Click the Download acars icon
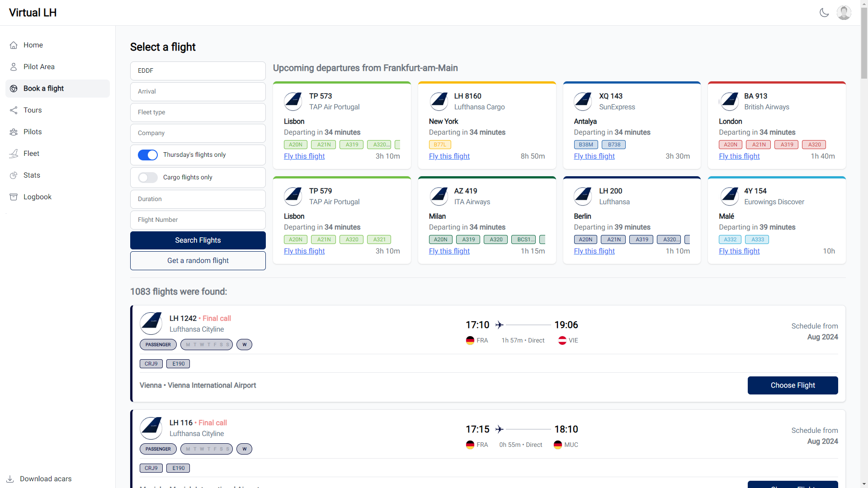 10,479
